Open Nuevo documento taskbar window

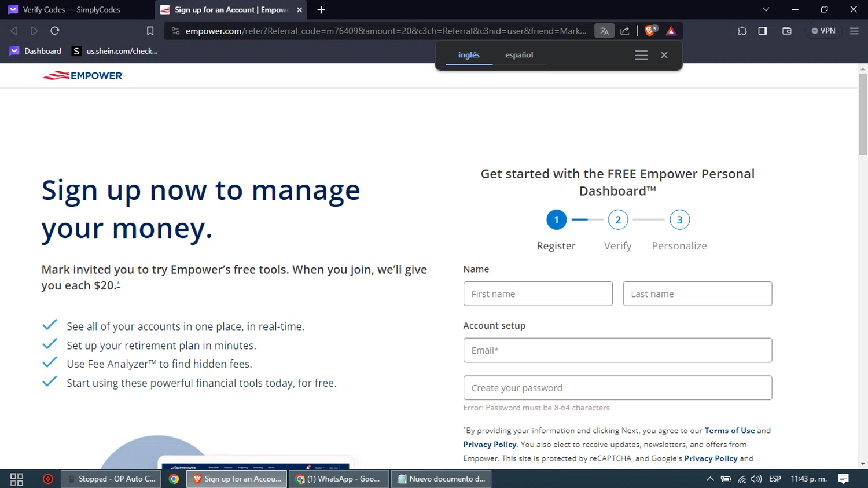(442, 479)
